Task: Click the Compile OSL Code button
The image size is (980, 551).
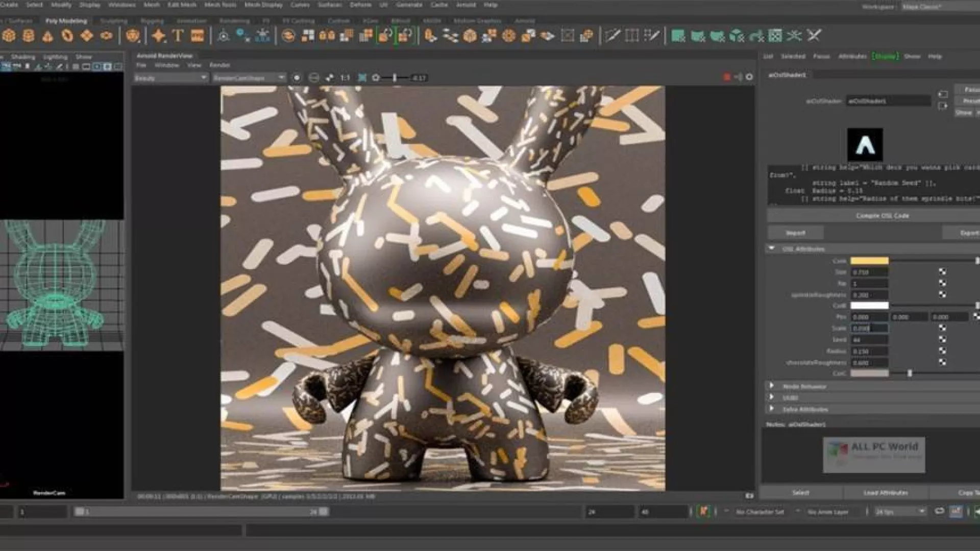Action: click(882, 216)
